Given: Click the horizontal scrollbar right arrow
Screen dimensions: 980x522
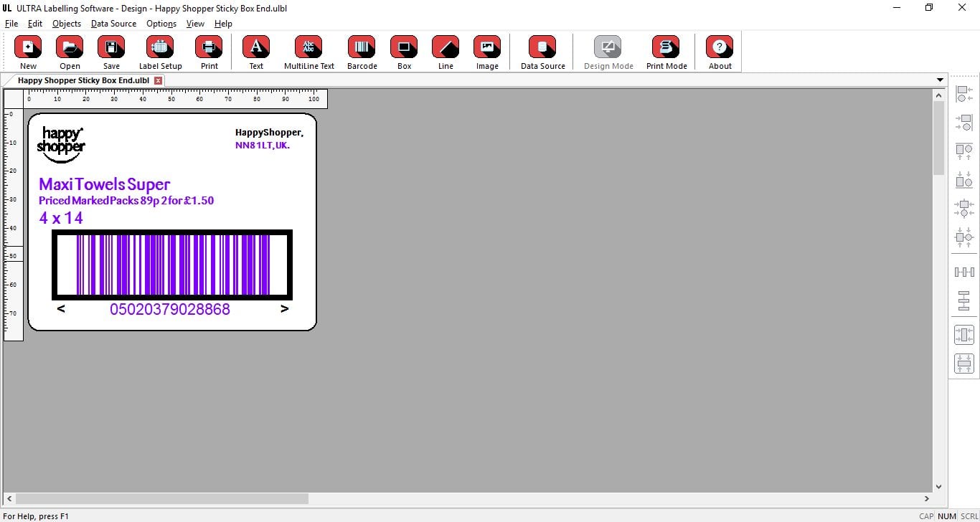Looking at the screenshot, I should pyautogui.click(x=926, y=498).
